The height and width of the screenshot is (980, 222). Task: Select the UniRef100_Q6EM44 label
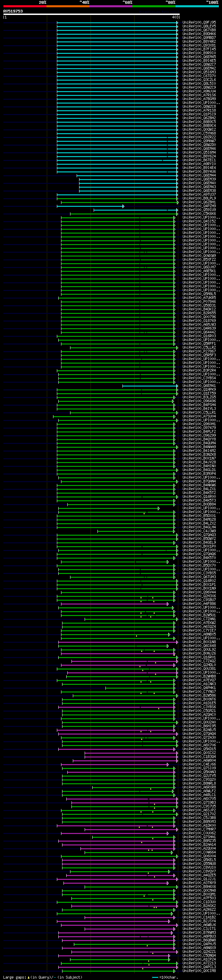(x=199, y=175)
